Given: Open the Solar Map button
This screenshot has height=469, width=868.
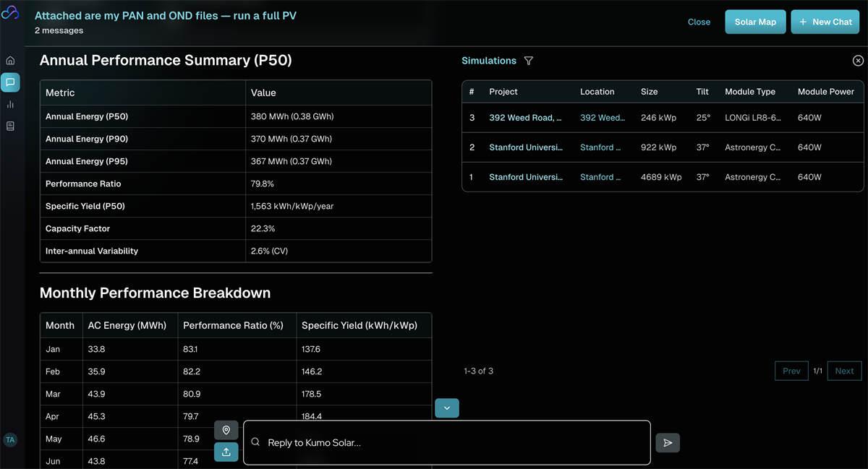Looking at the screenshot, I should (x=755, y=22).
